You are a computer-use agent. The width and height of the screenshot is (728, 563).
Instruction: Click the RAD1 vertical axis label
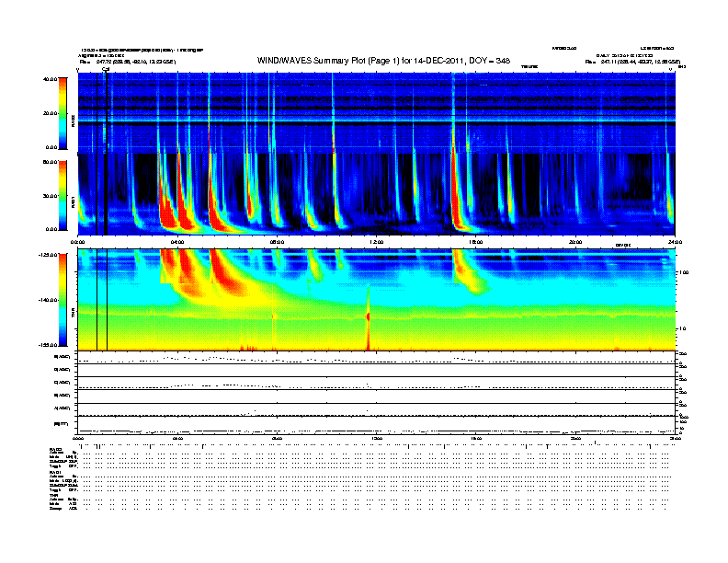tap(73, 202)
